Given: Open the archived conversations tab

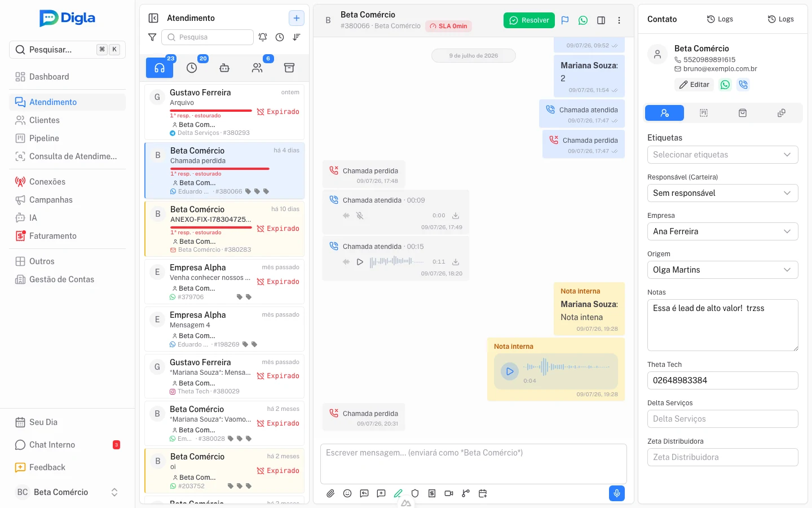Looking at the screenshot, I should coord(289,68).
